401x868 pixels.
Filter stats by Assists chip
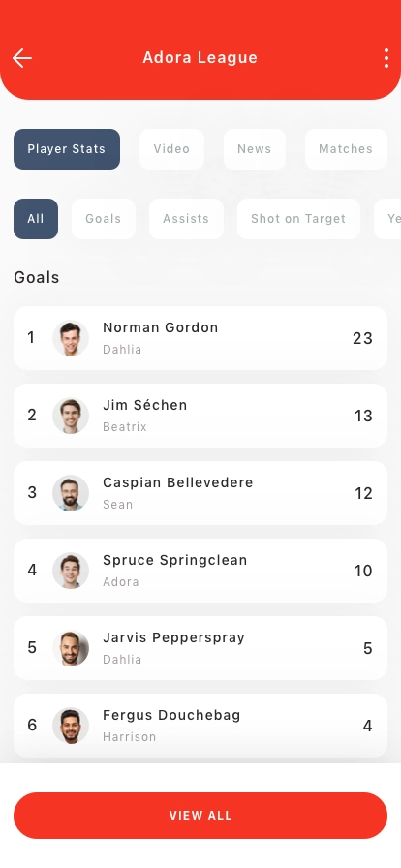186,219
